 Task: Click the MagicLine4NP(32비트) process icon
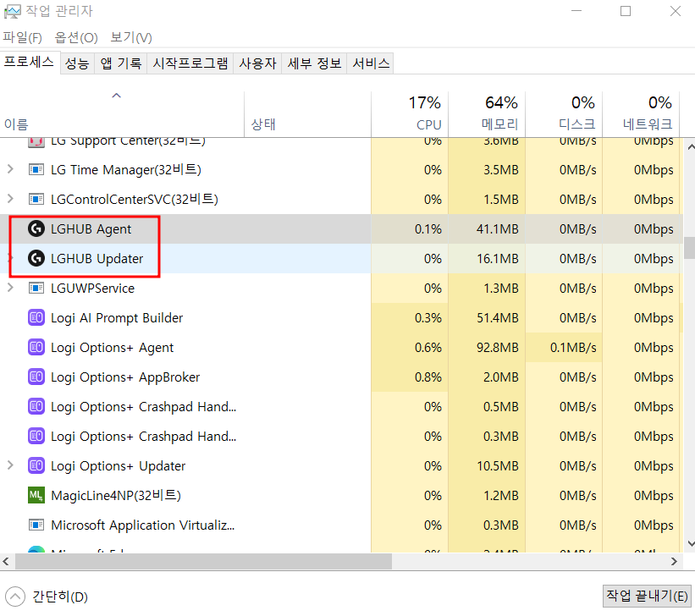click(x=36, y=495)
